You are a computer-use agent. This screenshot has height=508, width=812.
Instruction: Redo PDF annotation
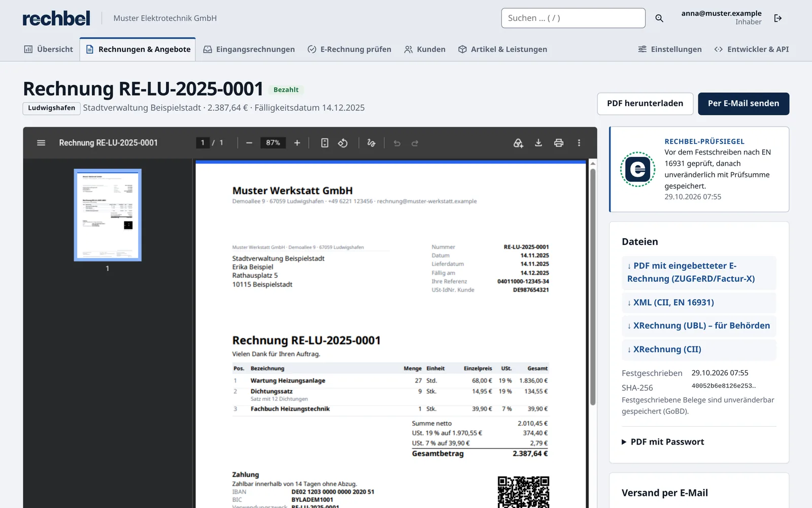pos(415,143)
